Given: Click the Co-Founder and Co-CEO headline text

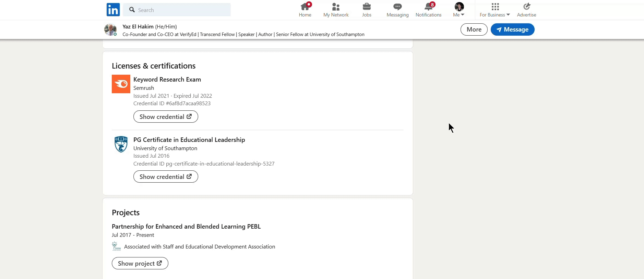Looking at the screenshot, I should 243,34.
